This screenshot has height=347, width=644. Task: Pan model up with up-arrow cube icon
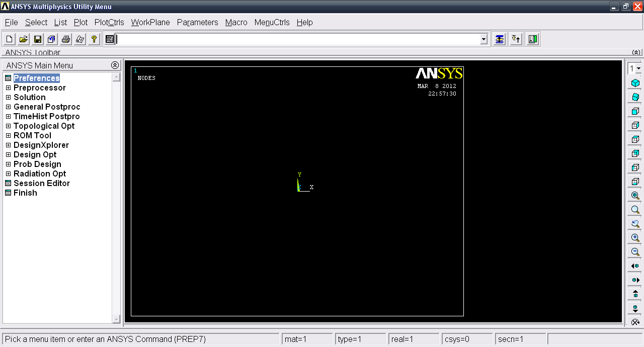[635, 294]
